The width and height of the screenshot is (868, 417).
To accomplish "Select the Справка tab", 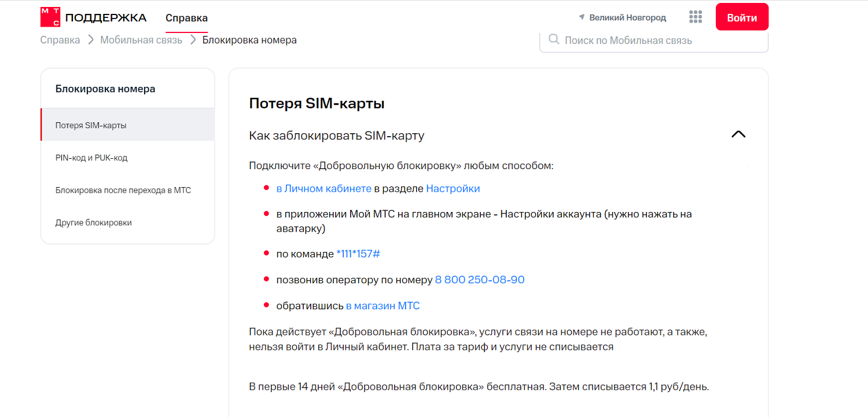I will pyautogui.click(x=186, y=18).
